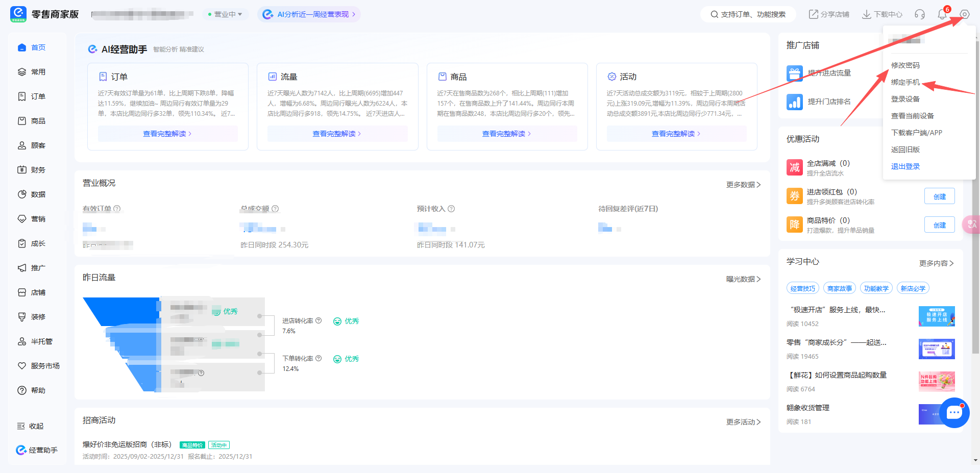Open the blue chat bubble assistant
980x473 pixels.
tap(954, 412)
